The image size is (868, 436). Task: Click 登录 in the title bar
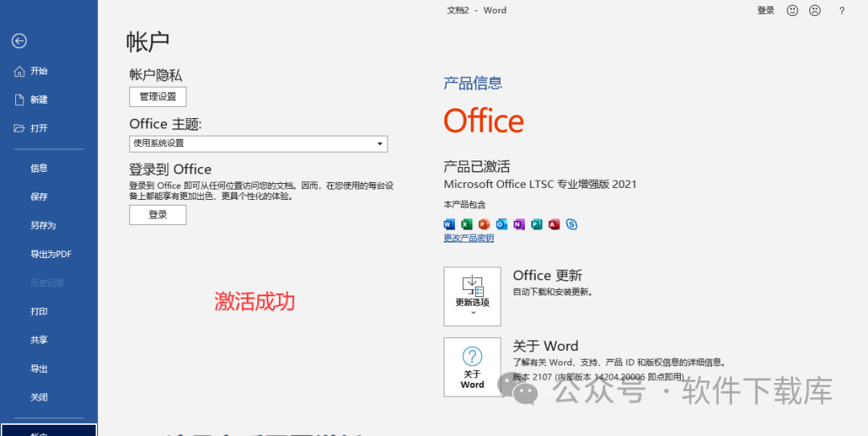pyautogui.click(x=766, y=10)
